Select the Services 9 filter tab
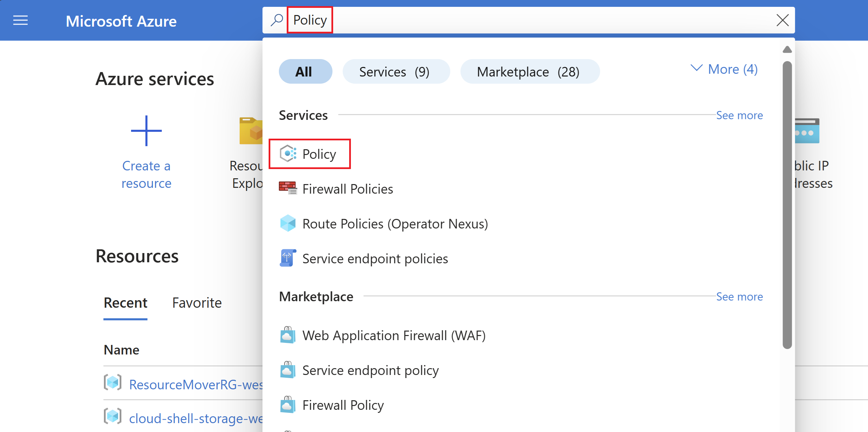 pos(395,70)
